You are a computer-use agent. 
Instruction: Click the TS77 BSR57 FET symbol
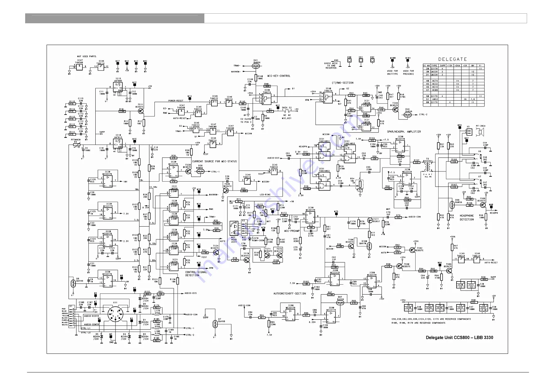(x=370, y=220)
